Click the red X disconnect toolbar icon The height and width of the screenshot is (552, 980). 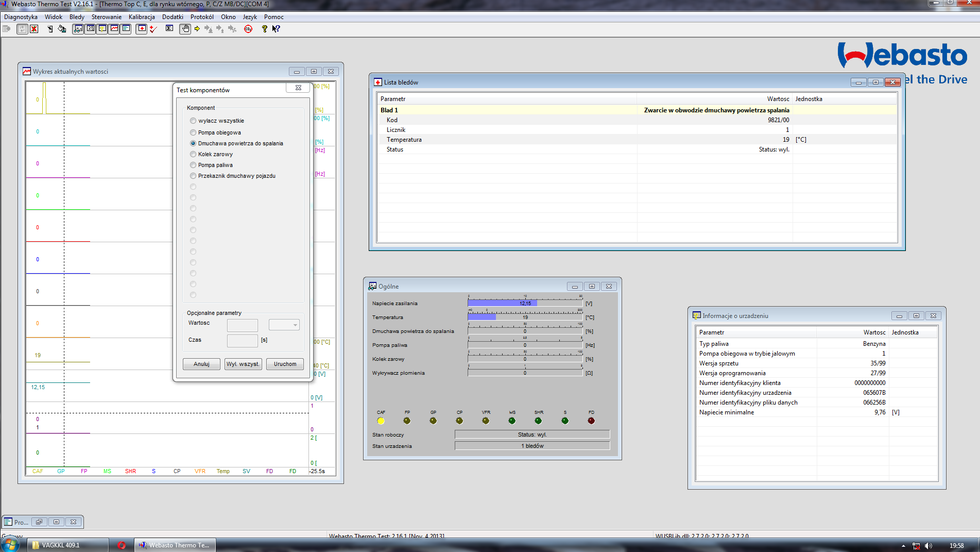coord(34,29)
